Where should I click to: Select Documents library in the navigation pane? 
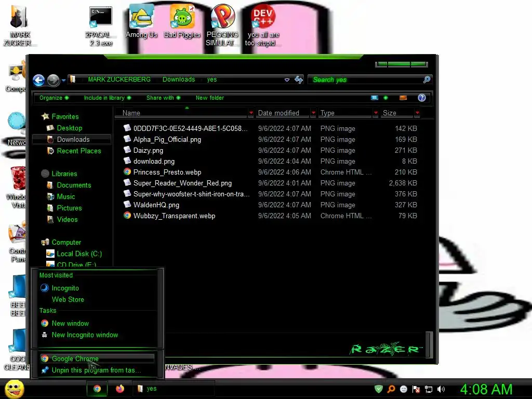74,185
